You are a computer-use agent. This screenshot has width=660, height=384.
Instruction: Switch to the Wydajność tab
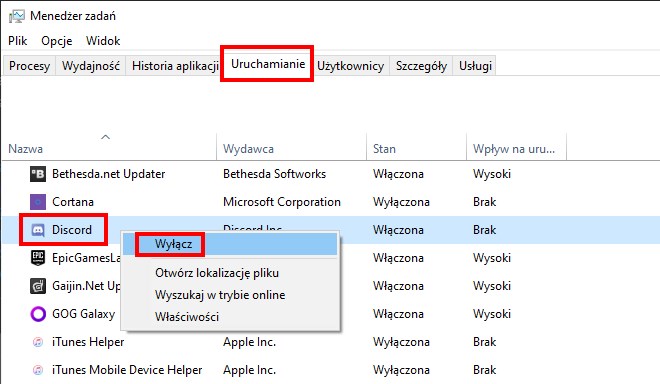click(91, 66)
